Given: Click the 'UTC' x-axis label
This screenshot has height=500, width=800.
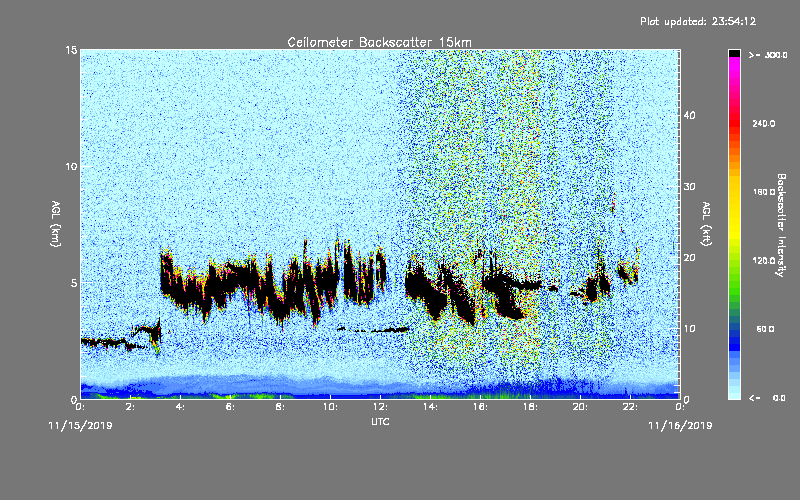Looking at the screenshot, I should tap(380, 421).
